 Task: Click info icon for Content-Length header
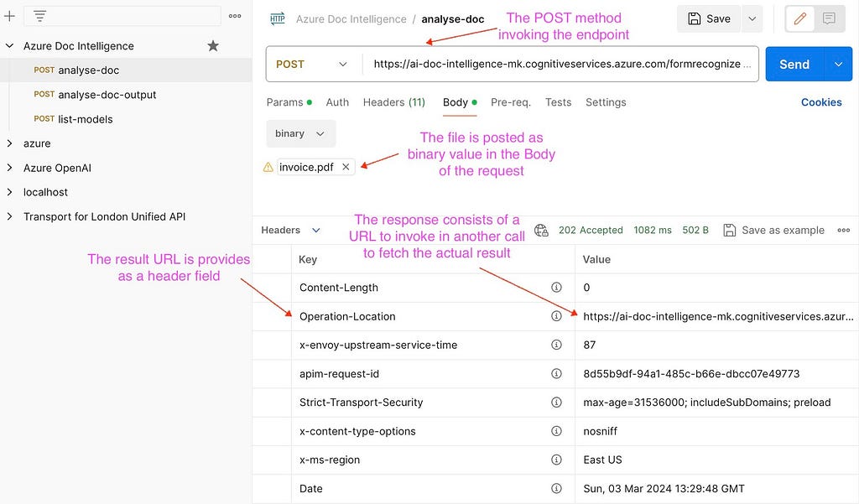pos(556,287)
